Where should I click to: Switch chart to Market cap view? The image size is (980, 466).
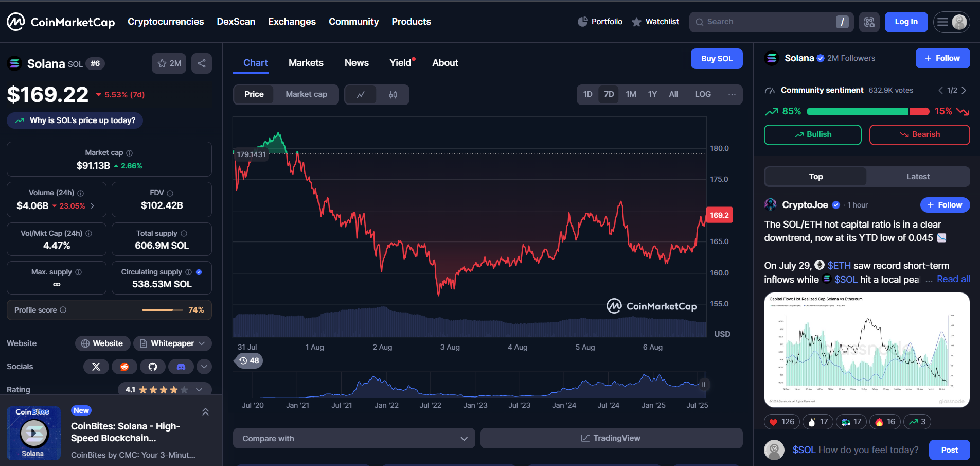307,94
